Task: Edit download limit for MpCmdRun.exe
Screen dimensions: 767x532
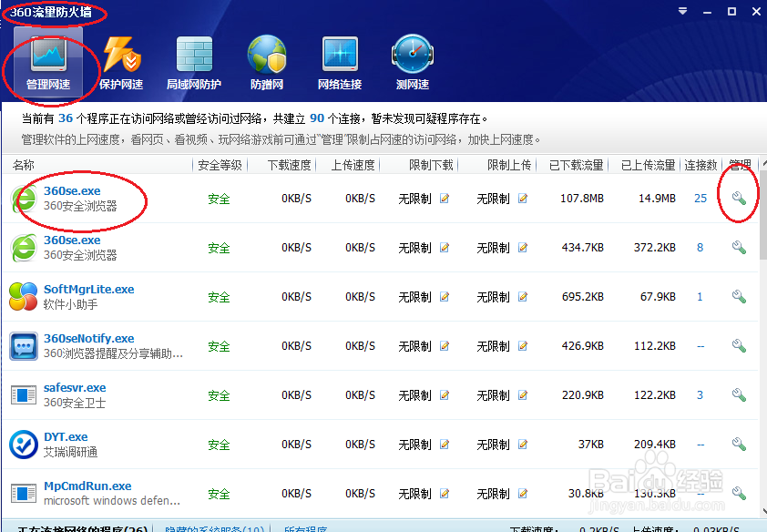Action: pyautogui.click(x=445, y=493)
